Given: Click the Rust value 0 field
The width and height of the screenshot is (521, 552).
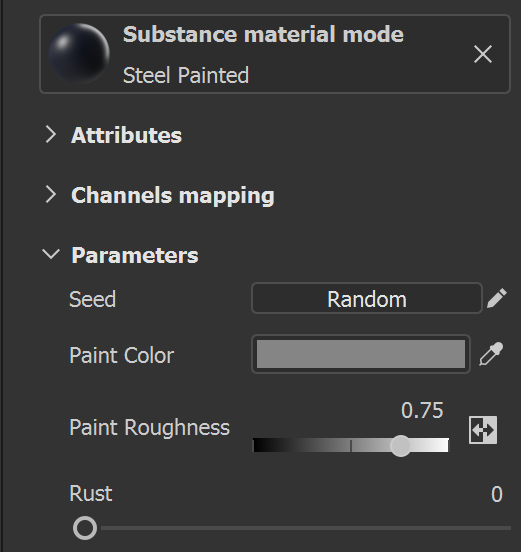Looking at the screenshot, I should pyautogui.click(x=497, y=494).
